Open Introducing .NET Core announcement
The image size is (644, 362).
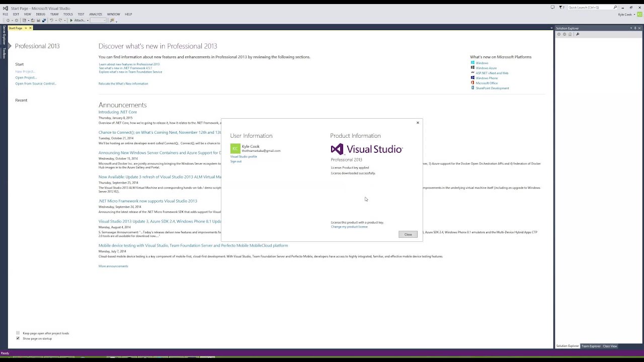click(x=118, y=112)
